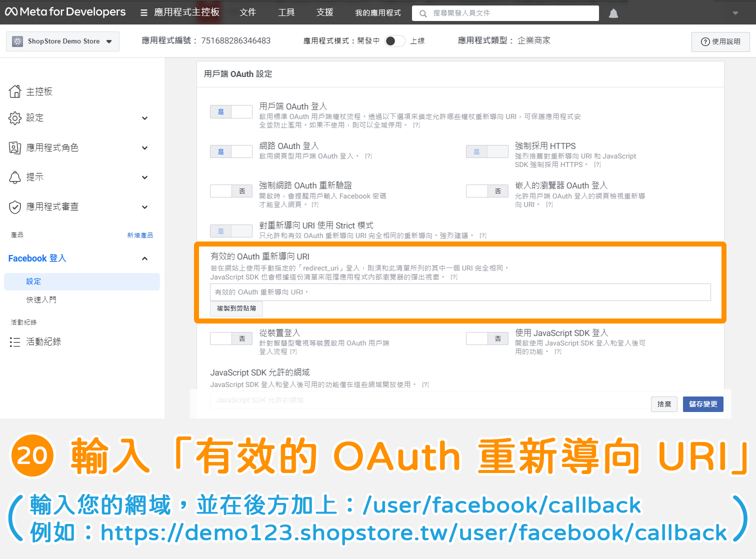Image resolution: width=756 pixels, height=559 pixels.
Task: Toggle 強制網路 OAuth 重新驗證 switch
Action: (231, 191)
